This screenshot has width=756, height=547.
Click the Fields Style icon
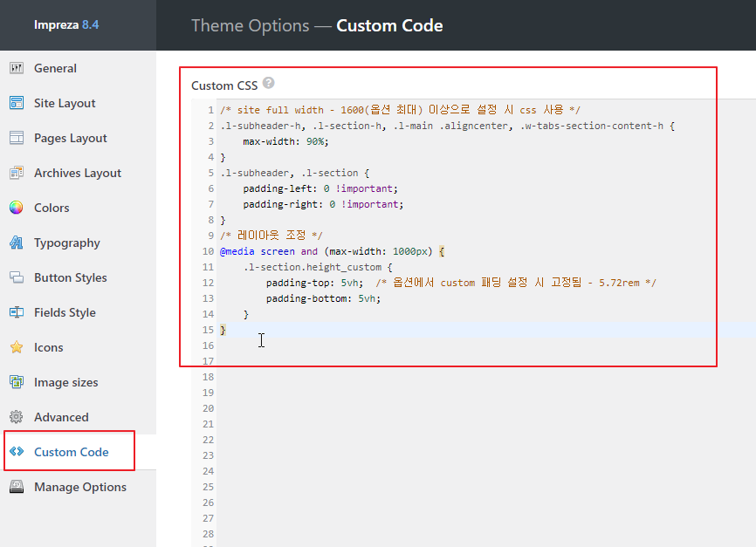[x=17, y=312]
